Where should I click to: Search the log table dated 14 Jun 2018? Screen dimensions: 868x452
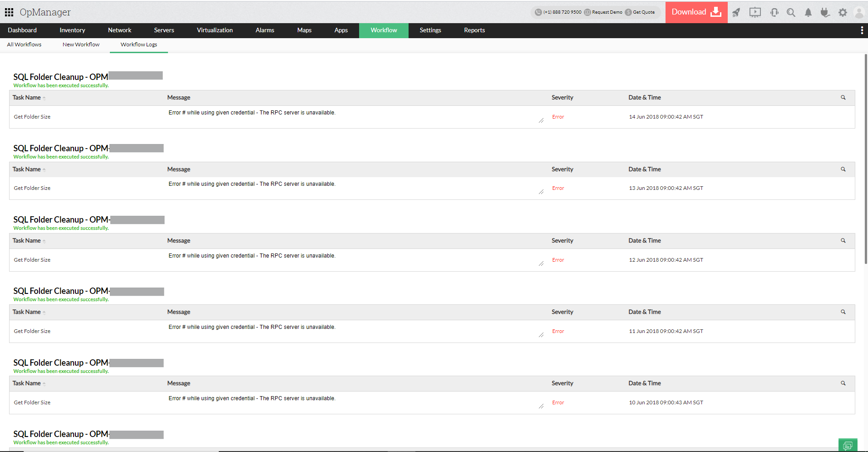[843, 98]
